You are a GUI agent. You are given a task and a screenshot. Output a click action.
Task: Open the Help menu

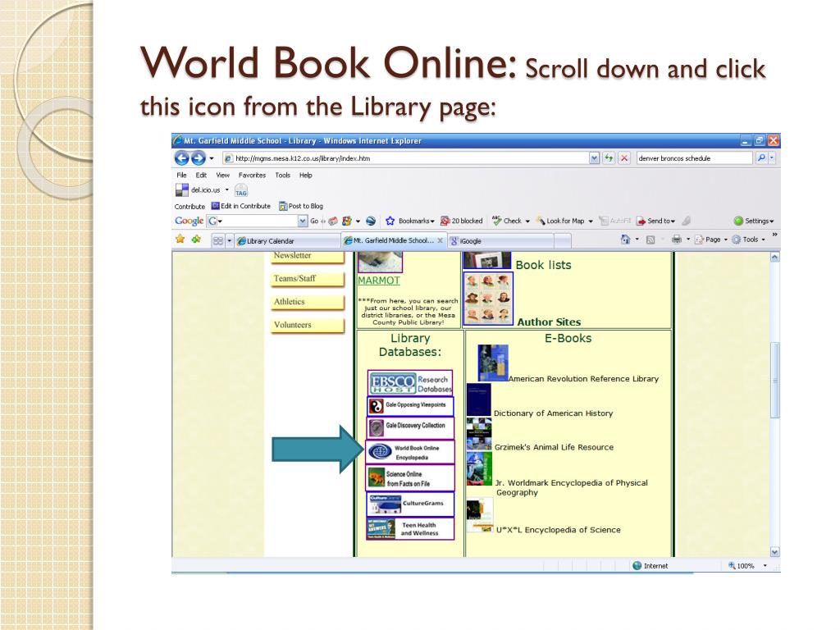point(305,176)
